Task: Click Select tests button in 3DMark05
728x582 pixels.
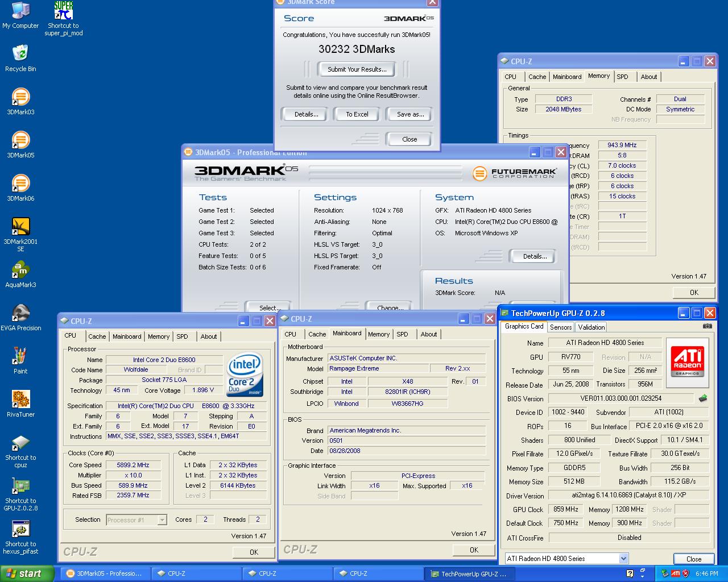Action: tap(269, 307)
